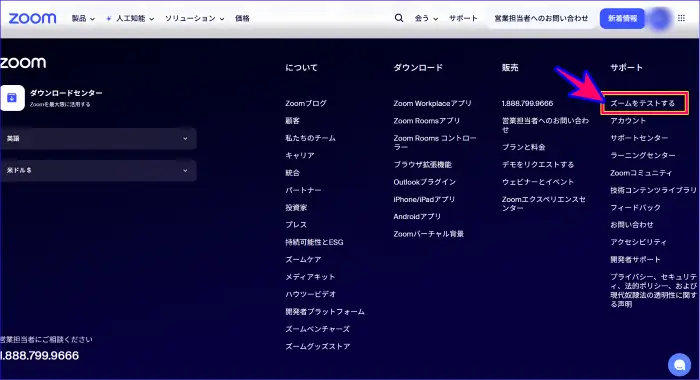Open the Androidアプリ link

417,217
